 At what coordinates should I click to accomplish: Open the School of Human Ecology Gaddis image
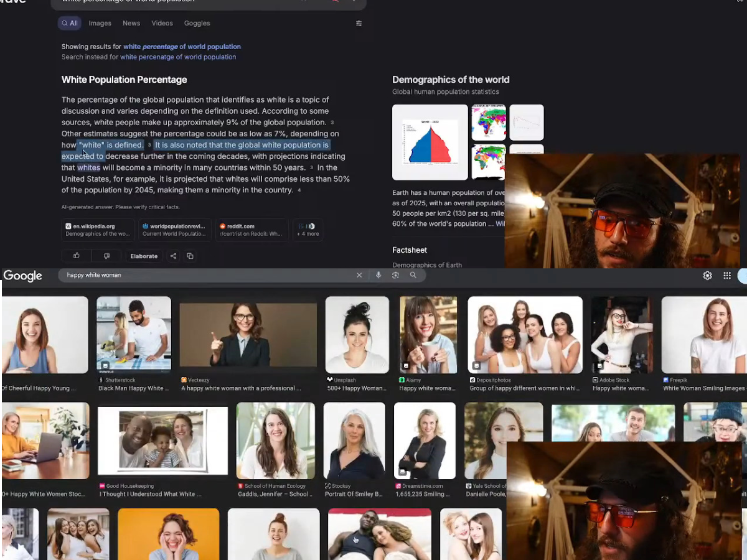pos(276,441)
